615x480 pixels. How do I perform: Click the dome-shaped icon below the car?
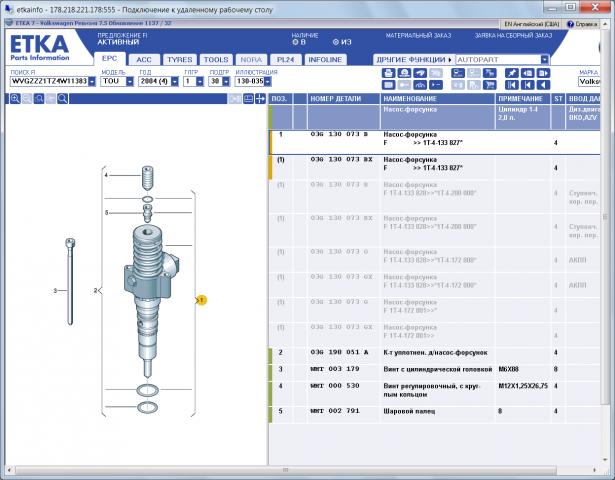pos(420,85)
